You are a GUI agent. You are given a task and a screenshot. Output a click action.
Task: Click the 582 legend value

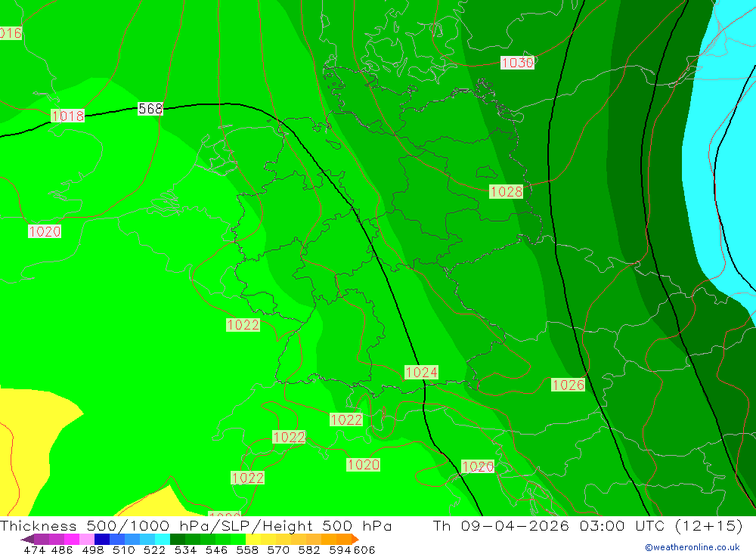tap(309, 549)
